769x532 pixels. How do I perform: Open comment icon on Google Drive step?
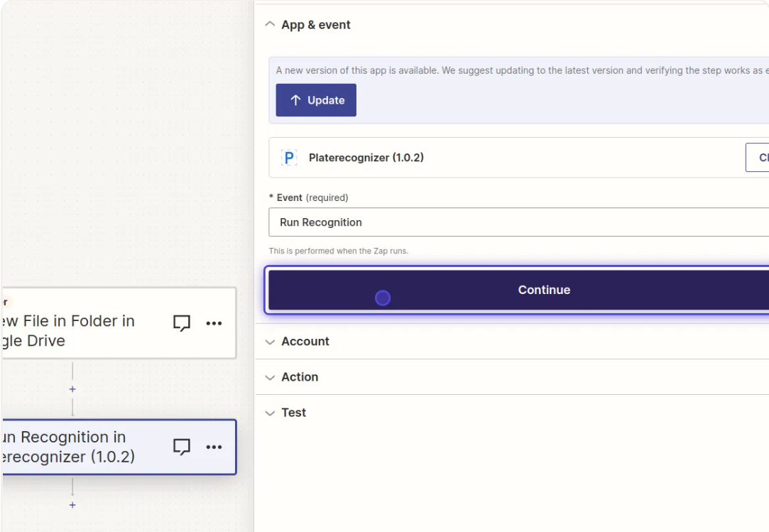coord(182,323)
